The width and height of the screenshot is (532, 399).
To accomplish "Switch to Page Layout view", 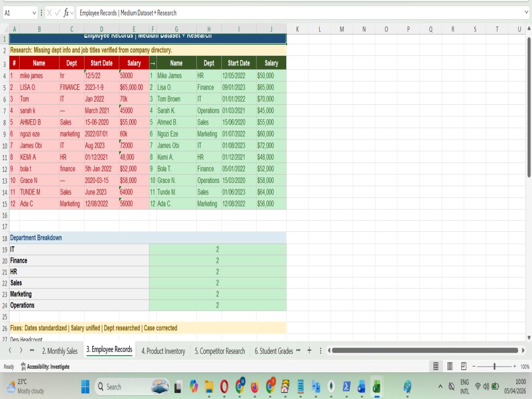I will click(450, 366).
